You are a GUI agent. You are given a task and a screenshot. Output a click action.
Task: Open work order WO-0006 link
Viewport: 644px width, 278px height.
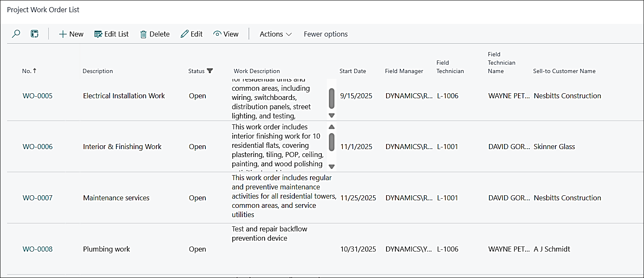point(37,147)
